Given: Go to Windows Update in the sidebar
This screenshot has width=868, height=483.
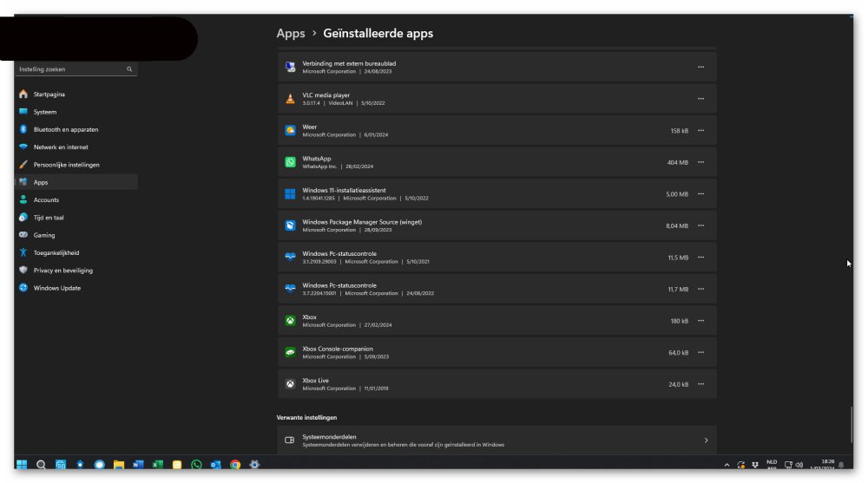Looking at the screenshot, I should (x=57, y=288).
